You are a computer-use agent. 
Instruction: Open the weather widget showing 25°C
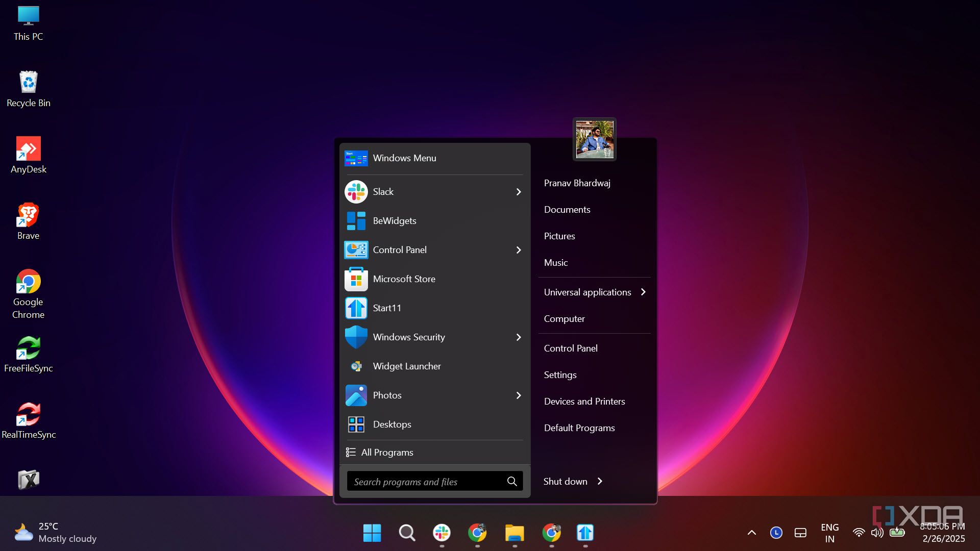pos(55,533)
